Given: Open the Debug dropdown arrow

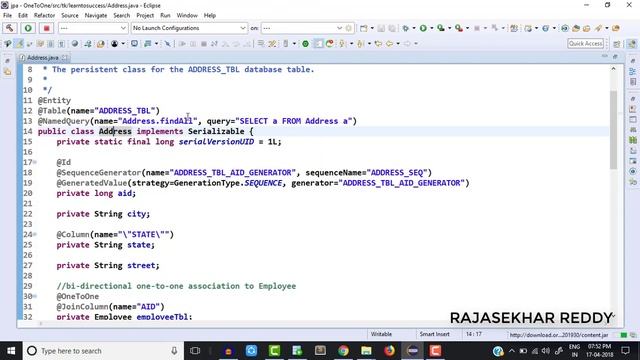Looking at the screenshot, I should click(414, 28).
